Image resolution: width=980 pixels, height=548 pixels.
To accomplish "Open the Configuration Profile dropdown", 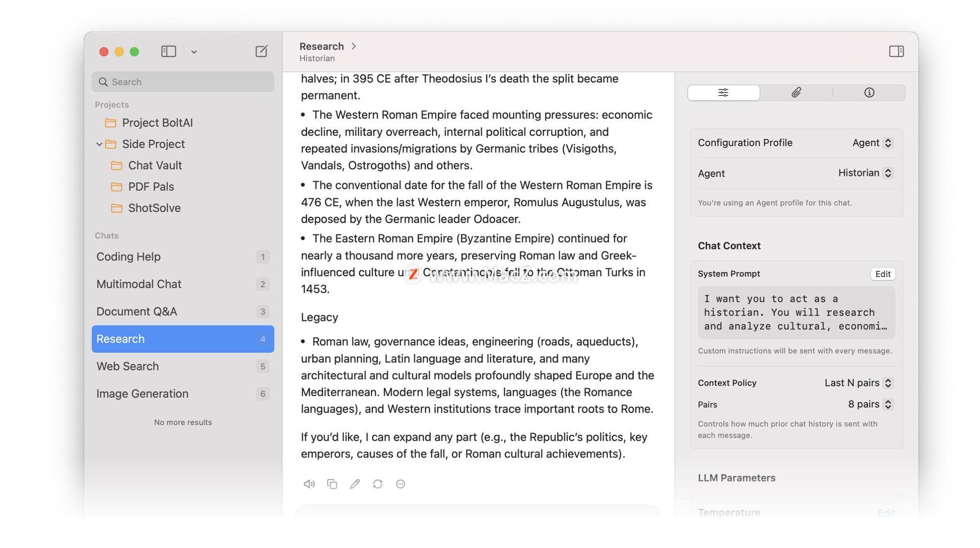I will point(872,143).
